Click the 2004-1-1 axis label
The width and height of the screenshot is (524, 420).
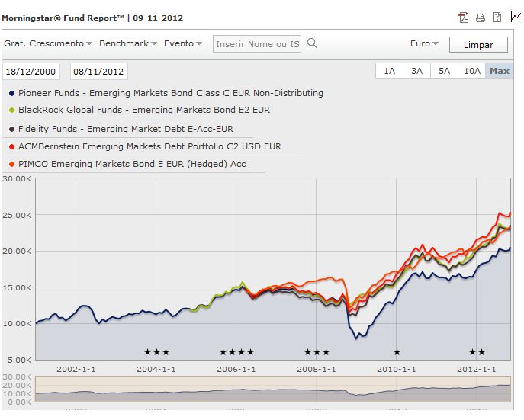point(156,369)
